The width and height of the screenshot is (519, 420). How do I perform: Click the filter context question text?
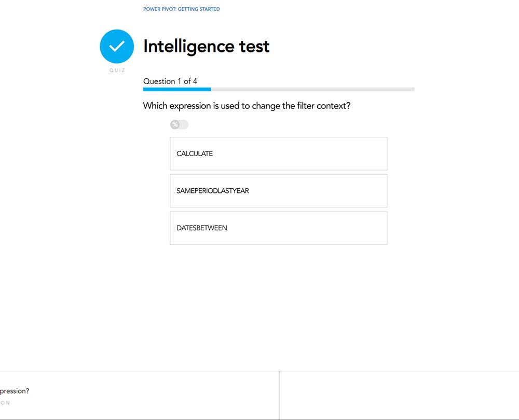(x=247, y=106)
